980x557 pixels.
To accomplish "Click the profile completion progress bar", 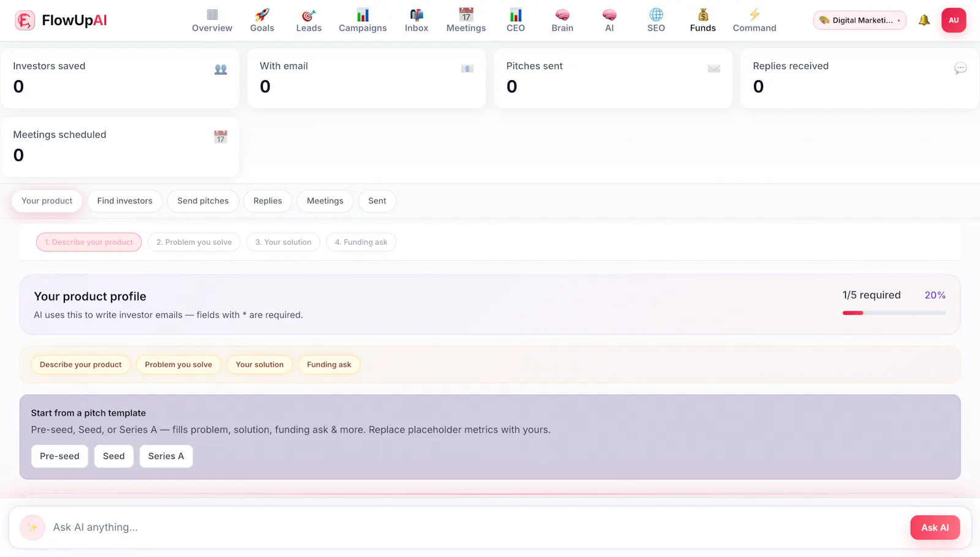I will pos(894,313).
